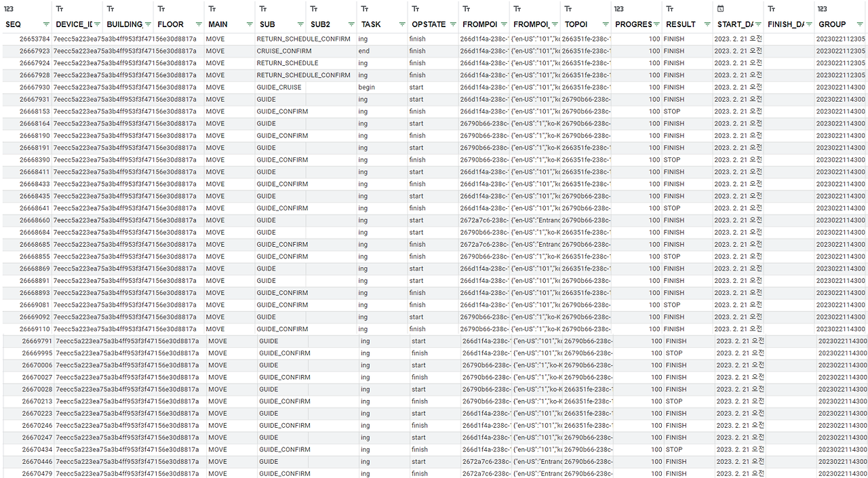Select the TOPOI column header label
868x478 pixels.
tap(576, 24)
